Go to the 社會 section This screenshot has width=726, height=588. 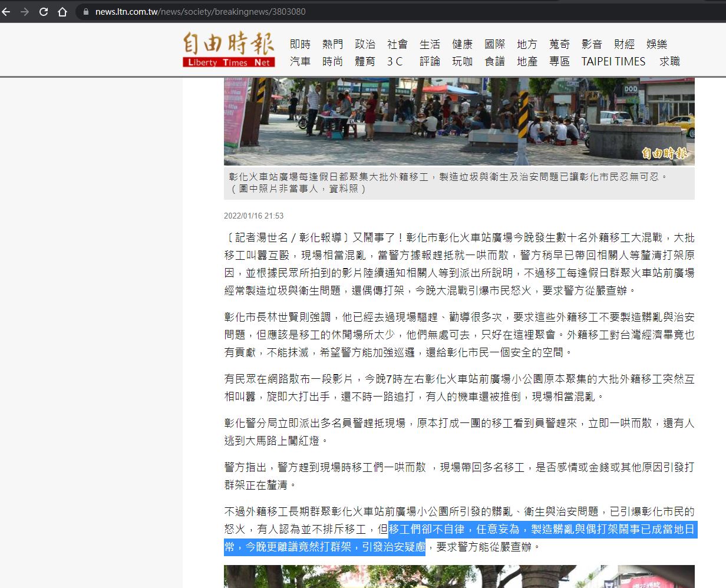(397, 44)
